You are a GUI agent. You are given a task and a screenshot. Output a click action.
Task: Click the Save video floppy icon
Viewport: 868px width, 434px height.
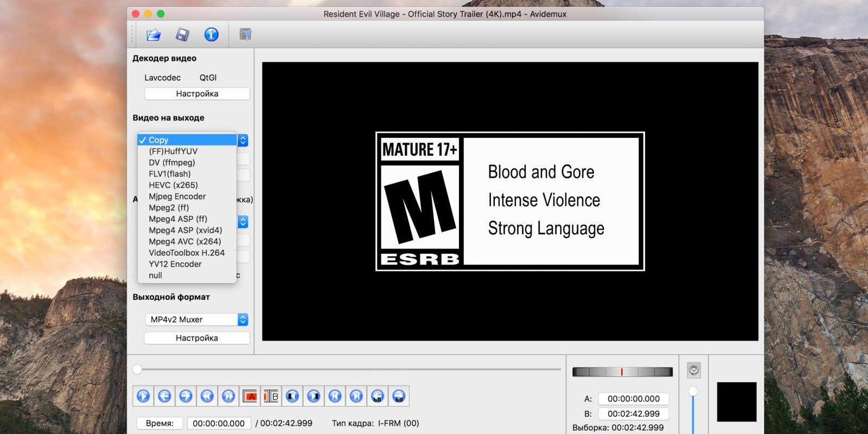[182, 35]
